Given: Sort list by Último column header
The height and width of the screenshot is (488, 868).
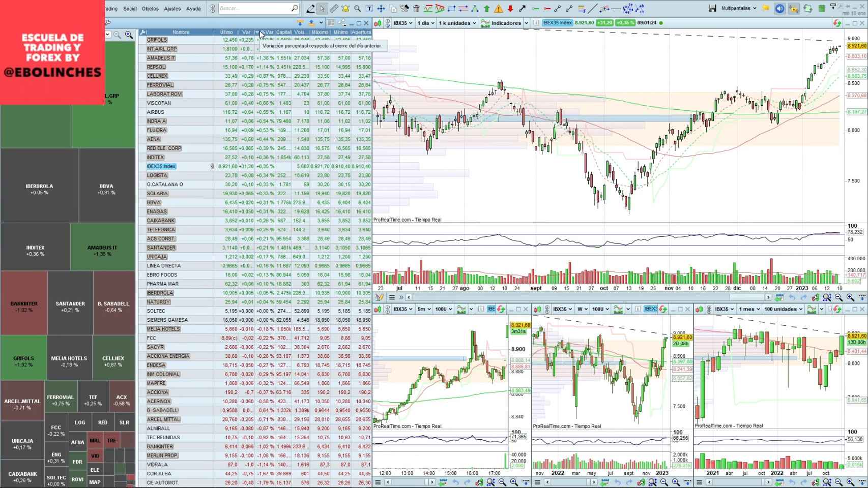Looking at the screenshot, I should click(x=226, y=32).
